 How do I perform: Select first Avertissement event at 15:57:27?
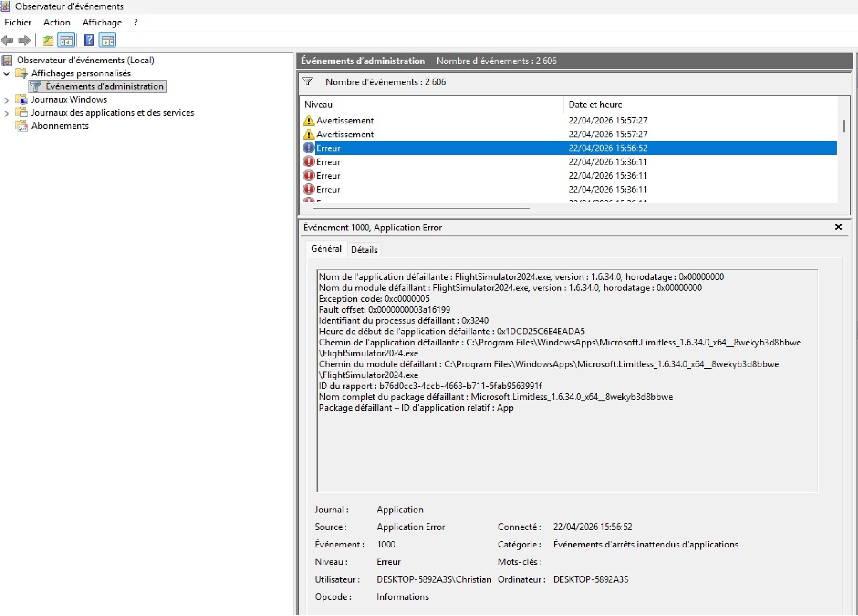point(345,121)
